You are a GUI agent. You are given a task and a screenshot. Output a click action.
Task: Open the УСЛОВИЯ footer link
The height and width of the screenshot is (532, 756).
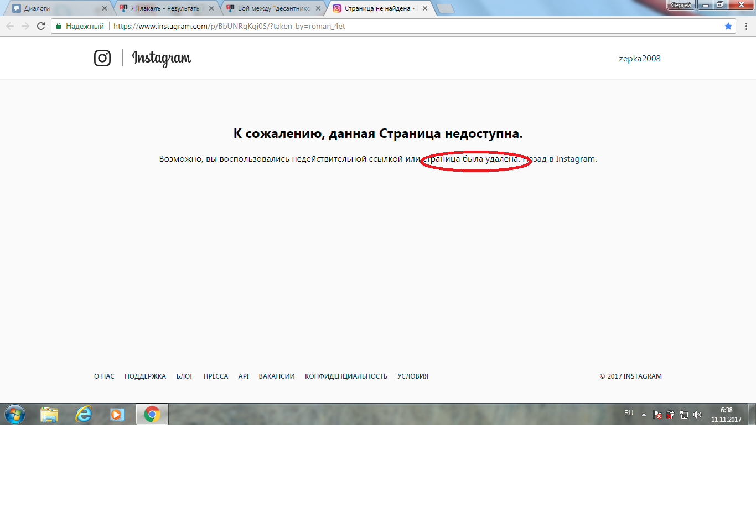click(x=413, y=376)
